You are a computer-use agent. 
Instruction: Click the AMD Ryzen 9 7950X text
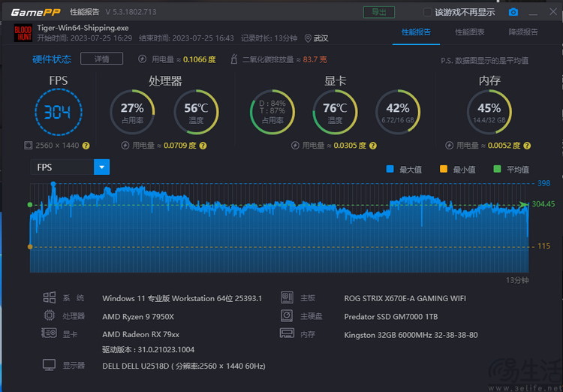138,317
